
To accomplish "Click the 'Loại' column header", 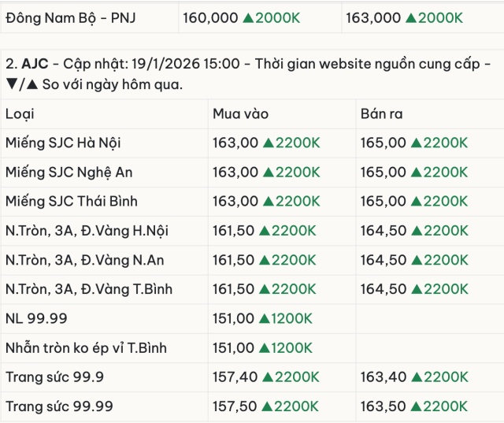I will point(20,113).
